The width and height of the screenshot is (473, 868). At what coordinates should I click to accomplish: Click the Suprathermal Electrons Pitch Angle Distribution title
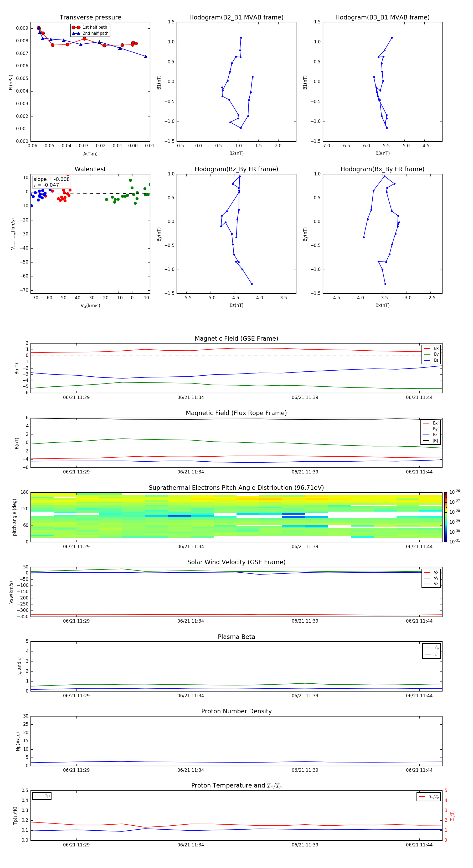tap(236, 488)
